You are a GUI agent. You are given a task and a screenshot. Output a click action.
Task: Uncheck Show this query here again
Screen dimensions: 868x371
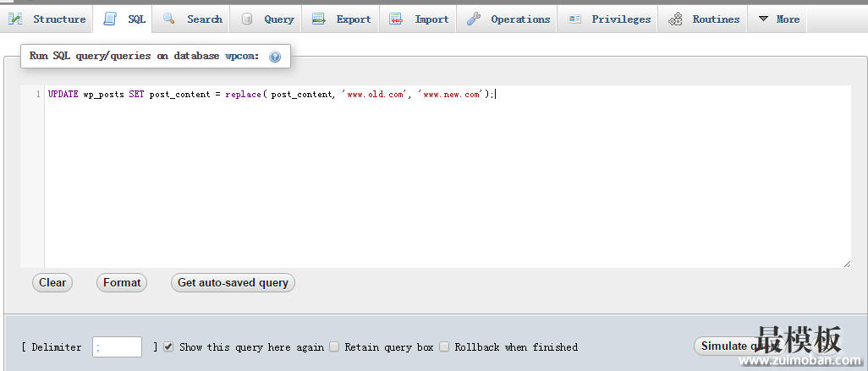tap(169, 346)
